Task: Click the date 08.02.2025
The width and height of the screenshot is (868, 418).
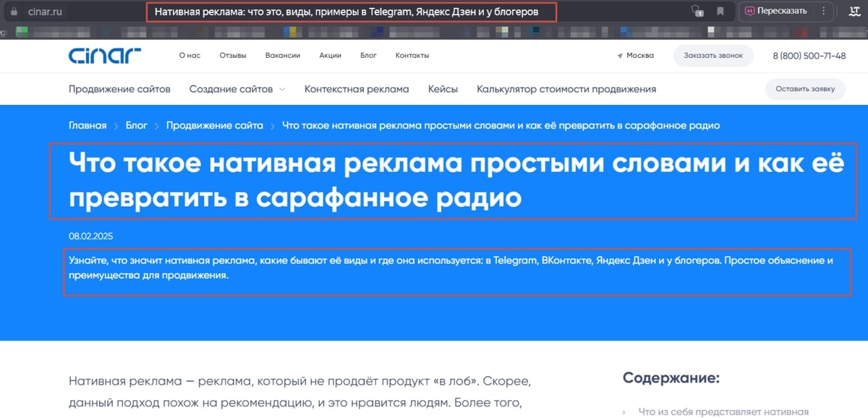Action: tap(91, 236)
